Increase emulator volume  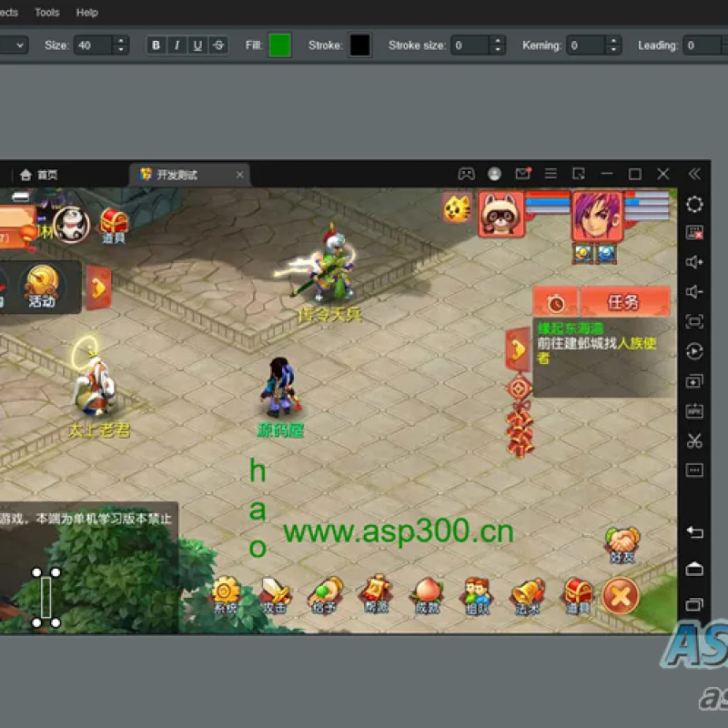click(694, 262)
